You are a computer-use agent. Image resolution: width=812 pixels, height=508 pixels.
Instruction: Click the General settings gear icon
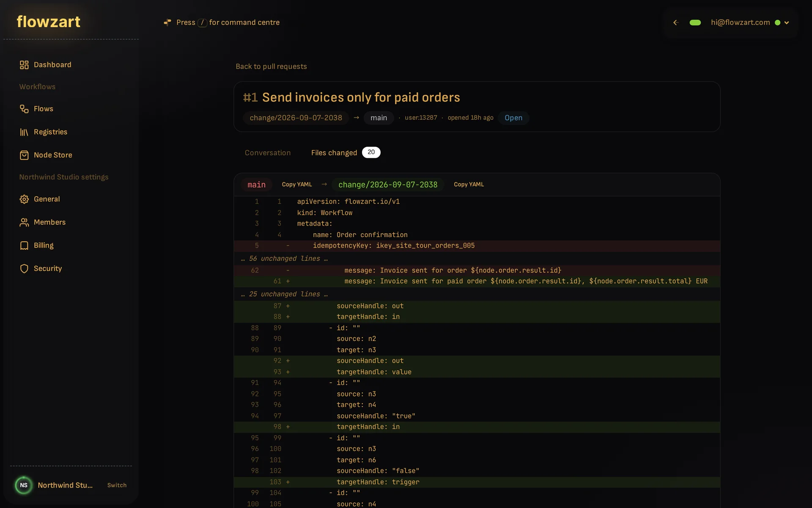tap(24, 199)
